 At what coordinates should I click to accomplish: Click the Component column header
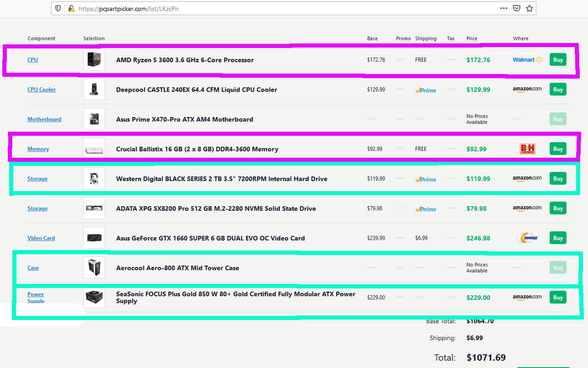coord(41,38)
